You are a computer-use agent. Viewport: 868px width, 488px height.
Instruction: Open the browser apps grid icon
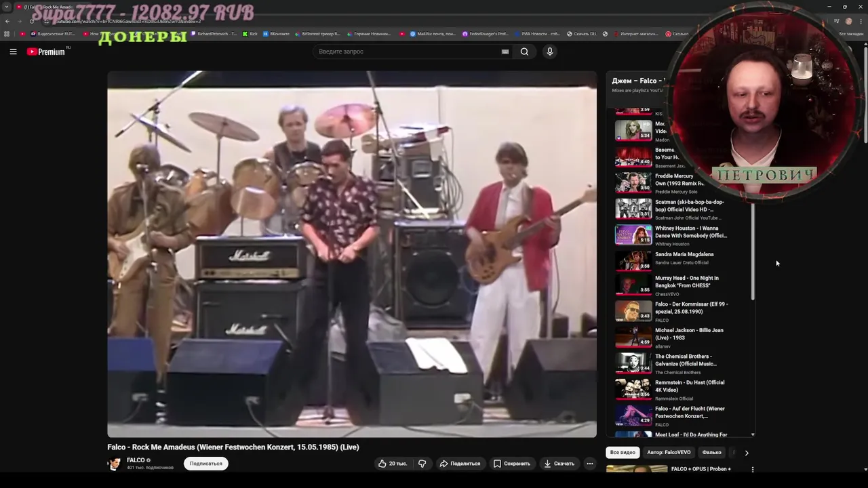[x=7, y=34]
